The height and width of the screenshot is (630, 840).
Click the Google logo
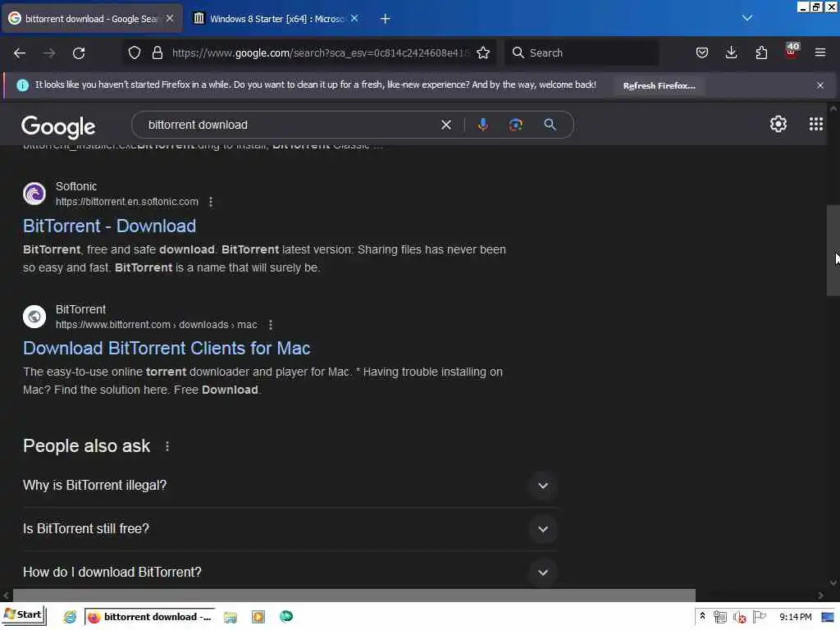[x=58, y=127]
